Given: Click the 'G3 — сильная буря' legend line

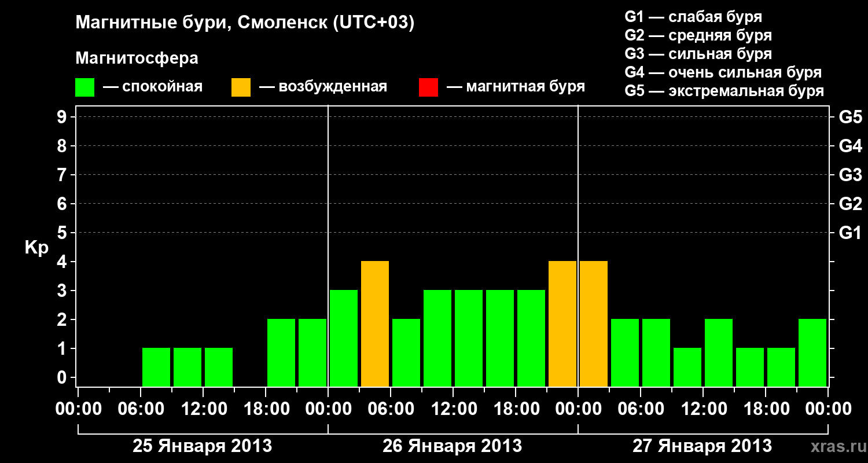Looking at the screenshot, I should (x=698, y=54).
